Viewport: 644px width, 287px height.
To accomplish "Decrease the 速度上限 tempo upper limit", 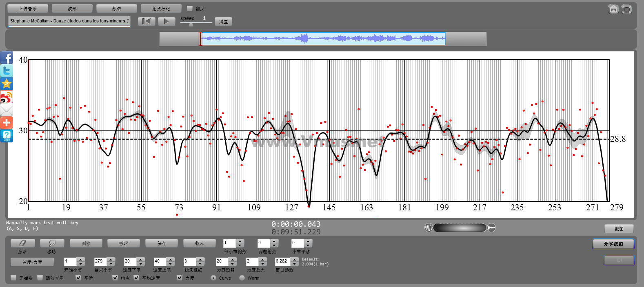I will (171, 264).
